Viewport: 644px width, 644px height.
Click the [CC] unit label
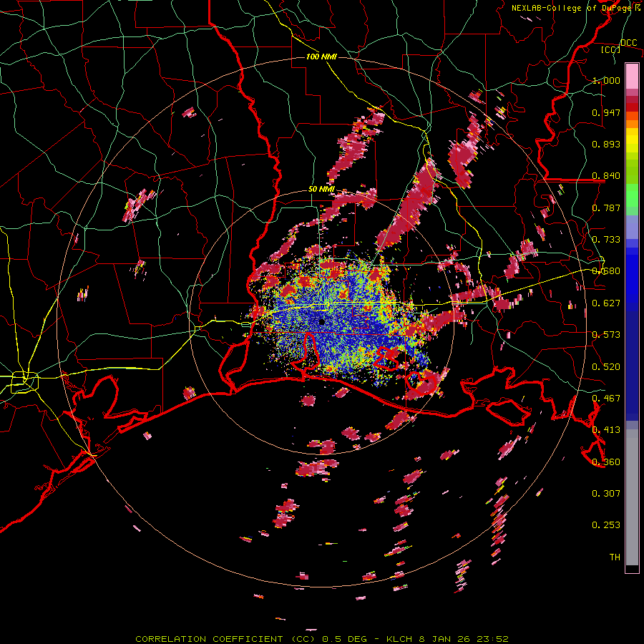pos(611,49)
